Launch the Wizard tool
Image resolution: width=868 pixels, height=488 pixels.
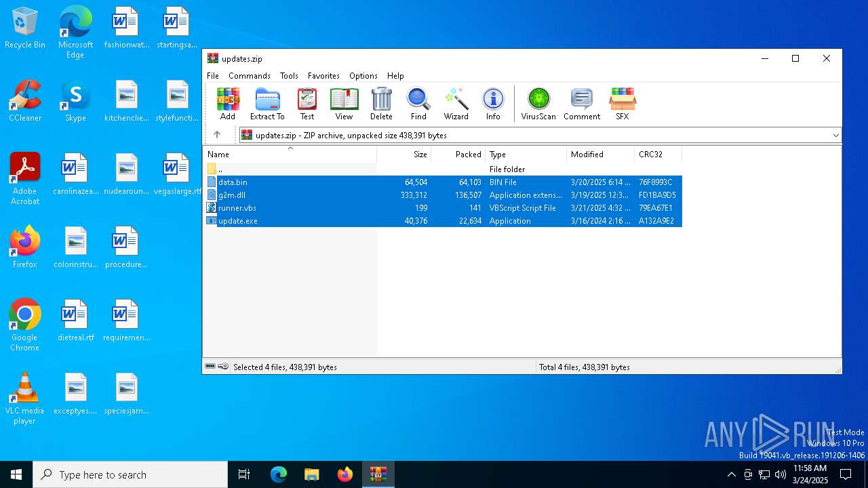click(456, 104)
